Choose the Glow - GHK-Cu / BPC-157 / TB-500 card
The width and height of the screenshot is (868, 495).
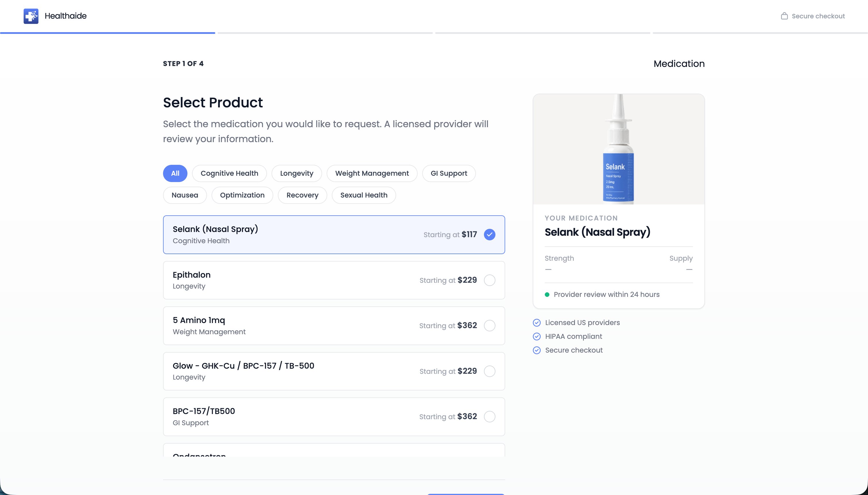(x=334, y=371)
